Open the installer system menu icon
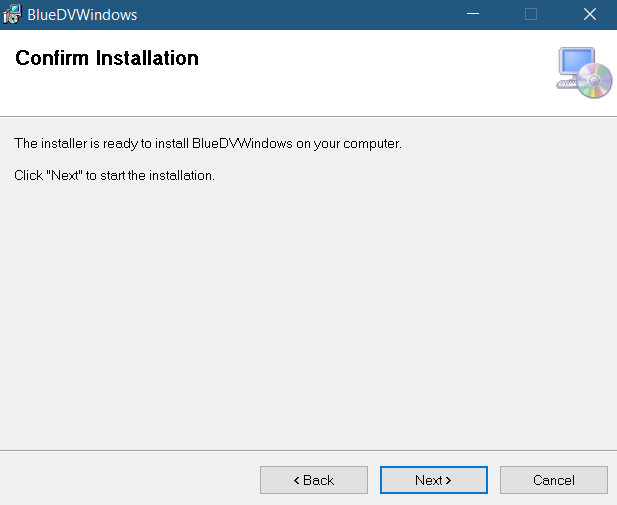617x505 pixels. coord(12,14)
